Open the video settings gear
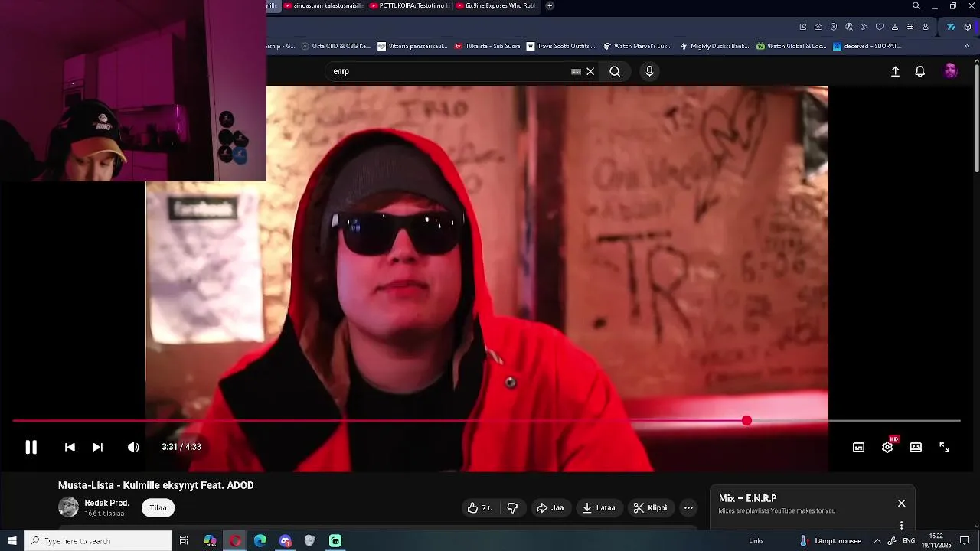Viewport: 980px width, 551px height. click(887, 447)
